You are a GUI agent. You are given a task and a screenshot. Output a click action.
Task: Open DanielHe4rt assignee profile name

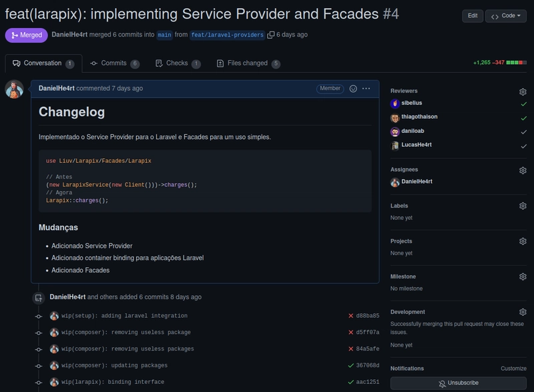point(417,182)
